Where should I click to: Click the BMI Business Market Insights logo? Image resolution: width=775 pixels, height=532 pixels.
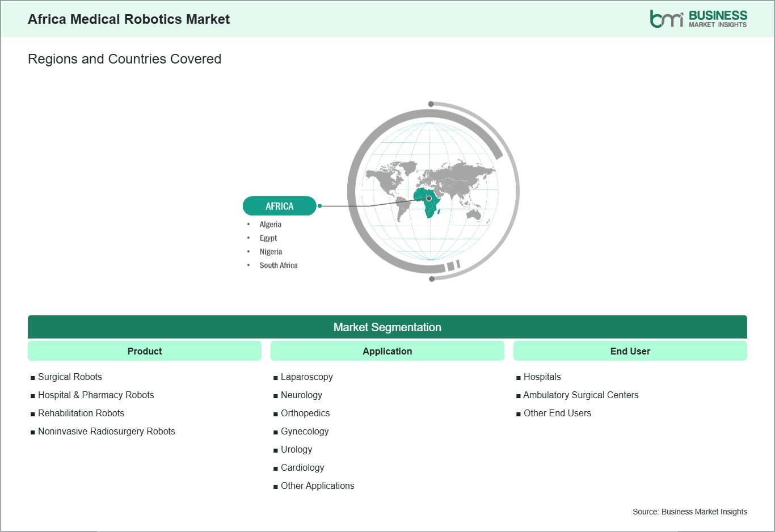[x=698, y=19]
